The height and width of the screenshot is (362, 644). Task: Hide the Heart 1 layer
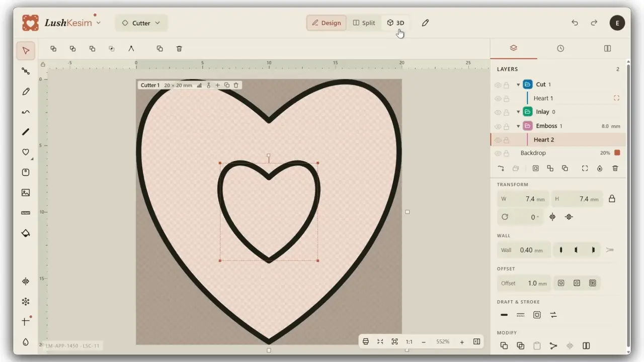coord(498,99)
